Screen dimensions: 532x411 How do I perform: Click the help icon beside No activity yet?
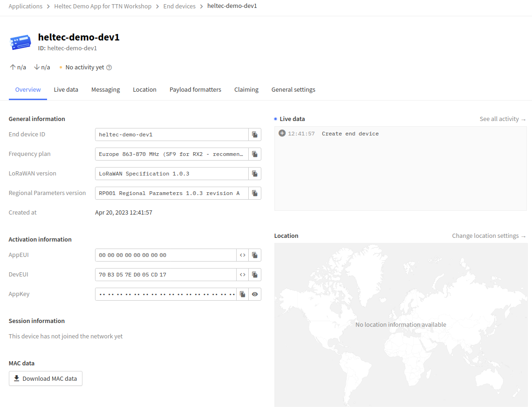coord(109,67)
